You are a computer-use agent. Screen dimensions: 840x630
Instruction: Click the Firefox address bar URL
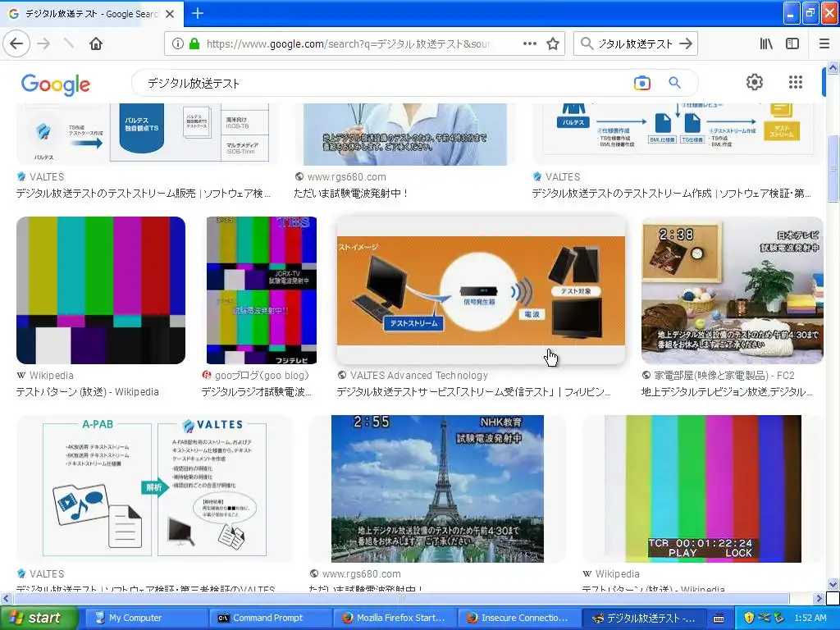[347, 44]
